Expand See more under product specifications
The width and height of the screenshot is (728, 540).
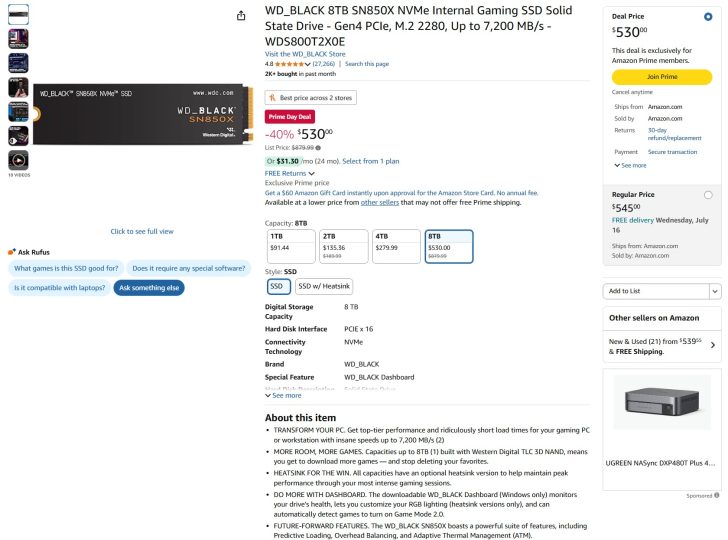[283, 396]
